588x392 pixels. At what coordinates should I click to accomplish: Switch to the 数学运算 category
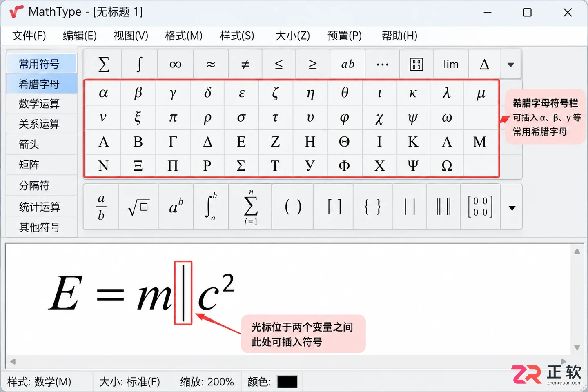pos(42,104)
